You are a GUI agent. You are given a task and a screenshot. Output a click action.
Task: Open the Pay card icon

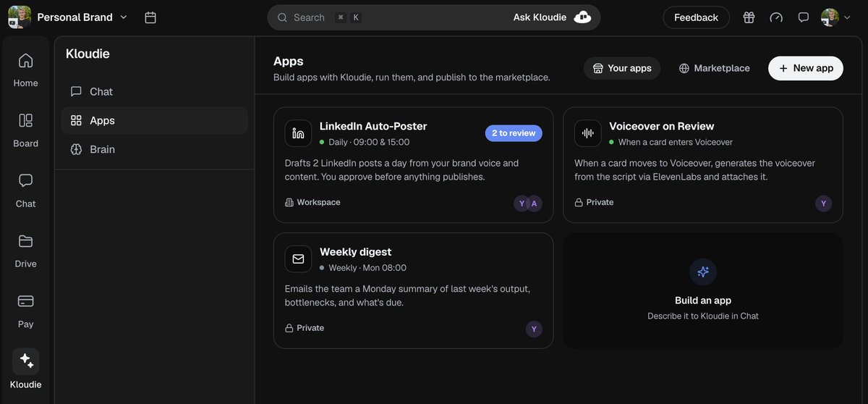click(25, 301)
